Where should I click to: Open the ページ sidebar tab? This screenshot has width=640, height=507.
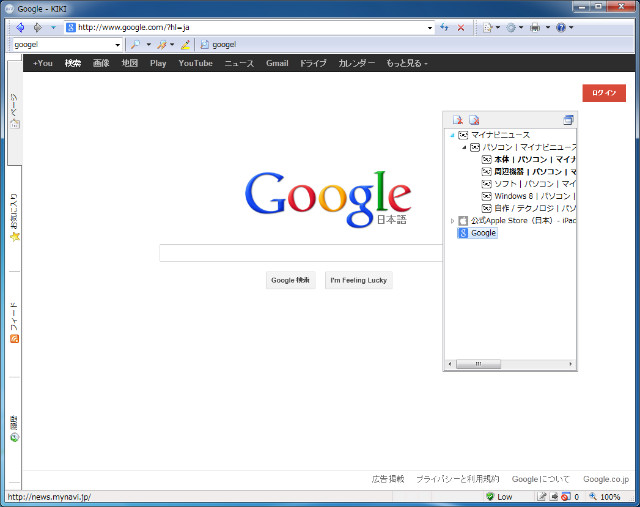tap(14, 111)
